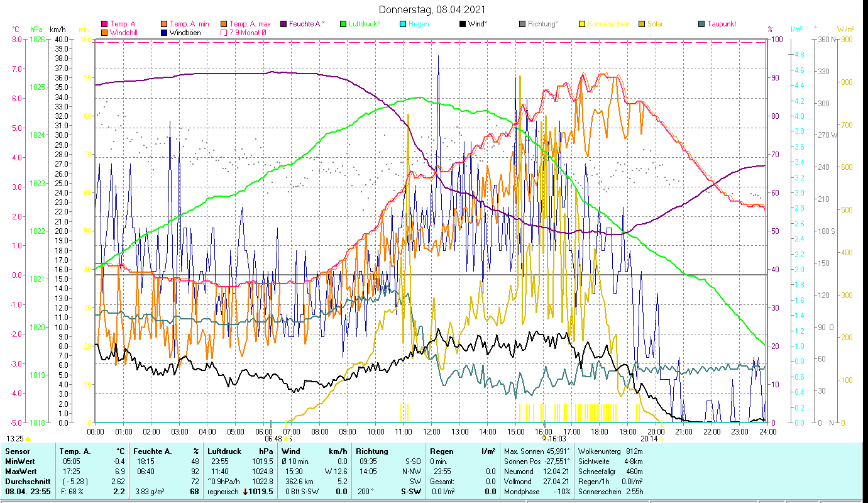Click the hollow 7.9 Monat-Ø legend swatch
Viewport: 868px width, 503px height.
[x=224, y=32]
